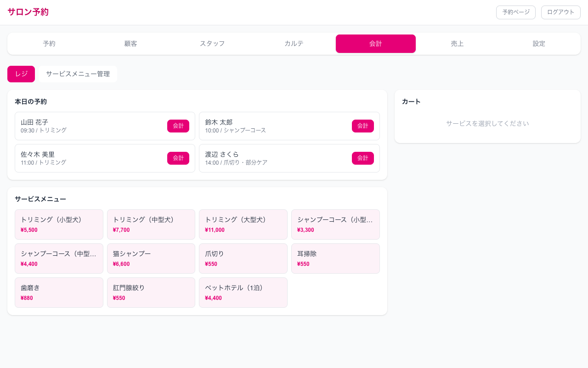This screenshot has width=588, height=368.
Task: Click the サロン予約 logo link
Action: pos(28,12)
